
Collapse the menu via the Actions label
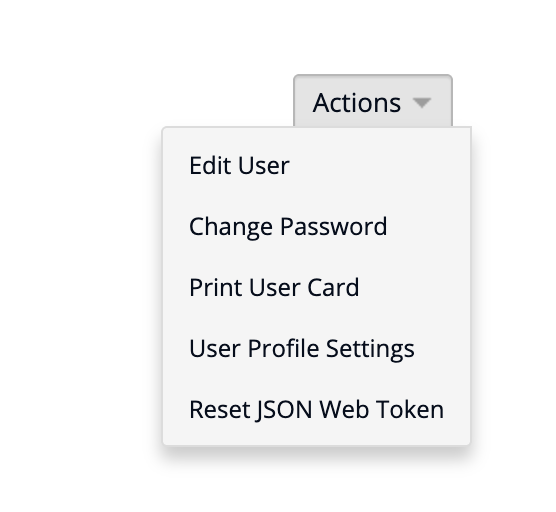(x=357, y=103)
